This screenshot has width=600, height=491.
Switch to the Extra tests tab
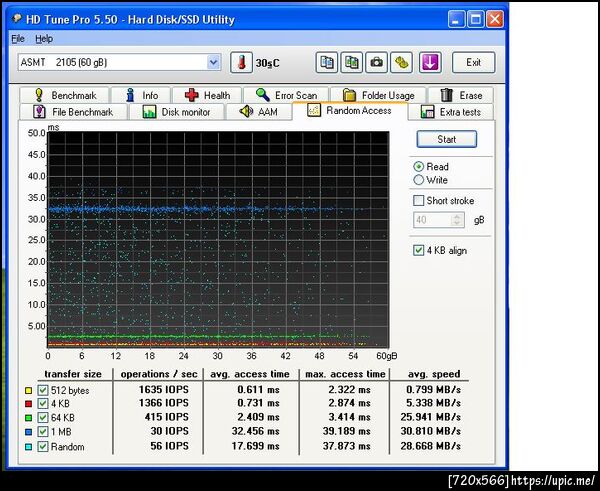tap(451, 112)
